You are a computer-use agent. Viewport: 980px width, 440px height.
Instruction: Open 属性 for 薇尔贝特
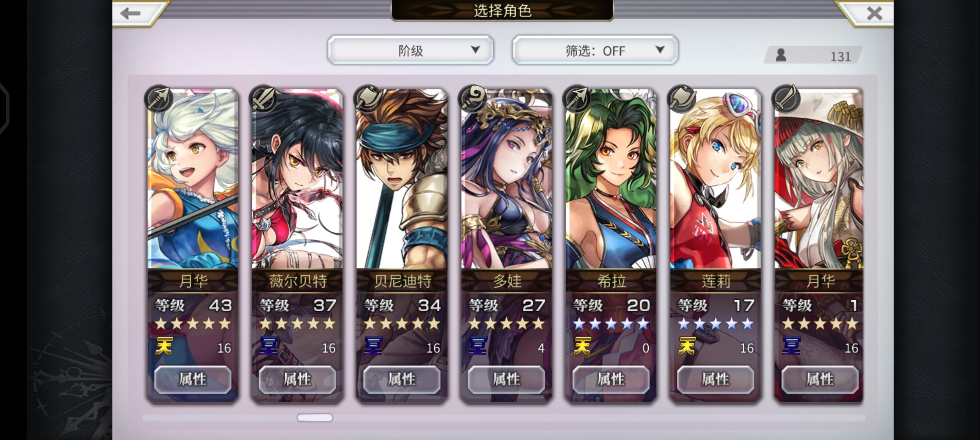tap(297, 379)
